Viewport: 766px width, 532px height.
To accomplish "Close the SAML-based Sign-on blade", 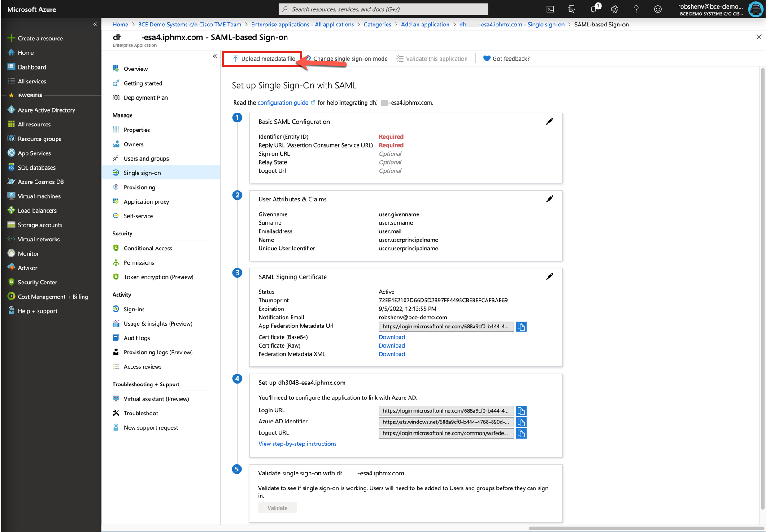I will (x=759, y=37).
